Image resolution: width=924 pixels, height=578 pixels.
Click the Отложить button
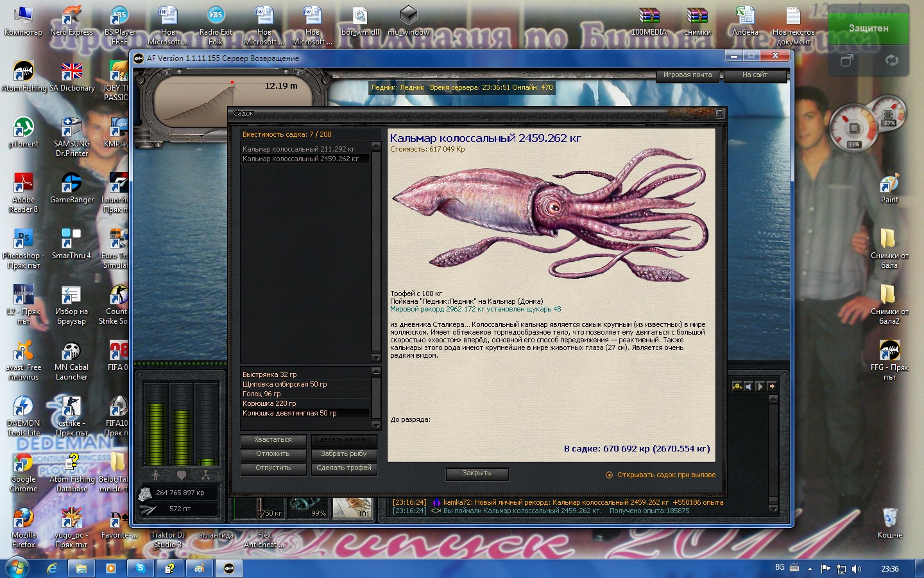[273, 454]
